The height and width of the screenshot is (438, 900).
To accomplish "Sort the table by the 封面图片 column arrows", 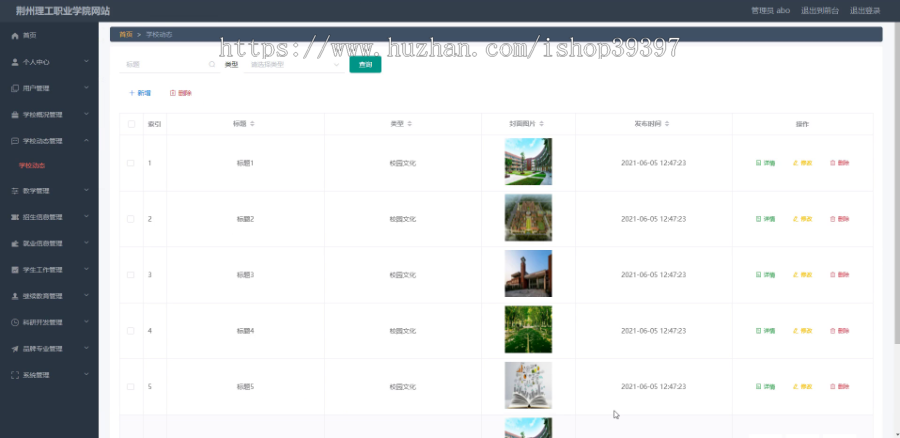I will [x=542, y=124].
